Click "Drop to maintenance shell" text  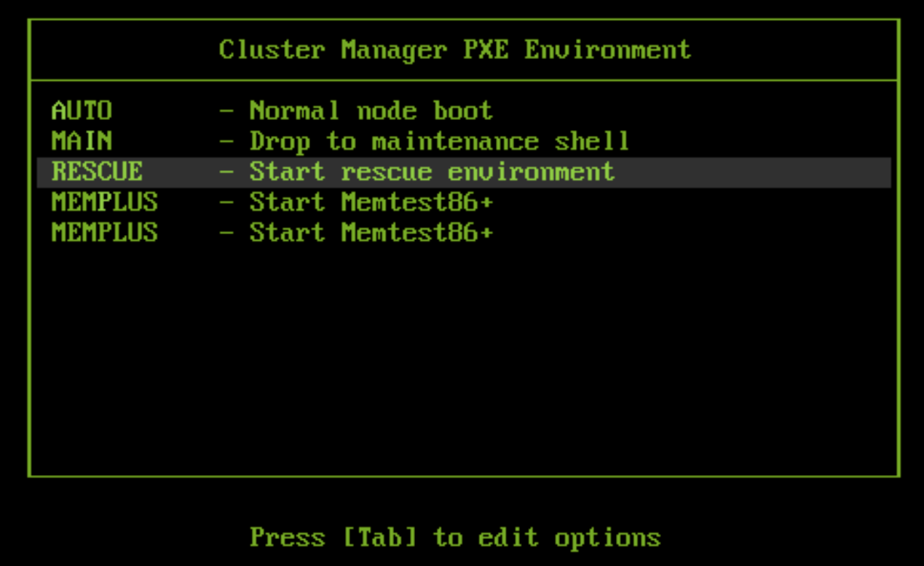click(x=439, y=141)
